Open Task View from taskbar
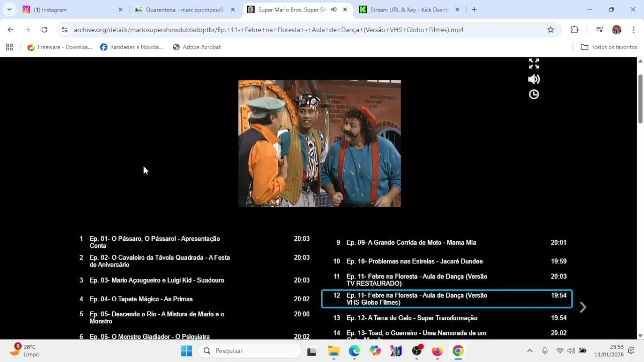 [312, 351]
